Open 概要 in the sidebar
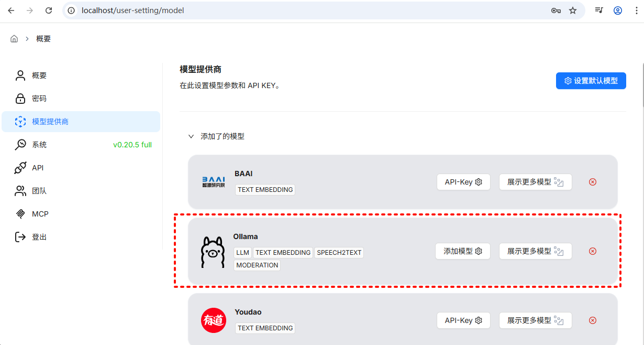 point(39,76)
